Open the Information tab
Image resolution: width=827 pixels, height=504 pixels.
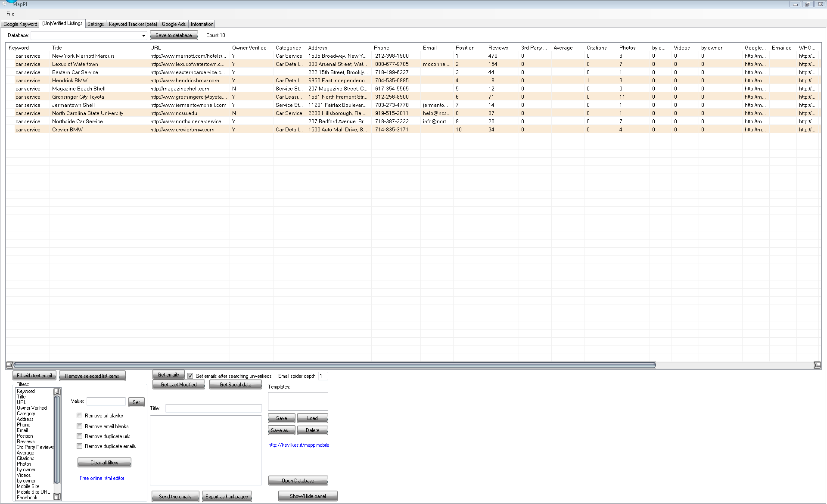tap(202, 24)
